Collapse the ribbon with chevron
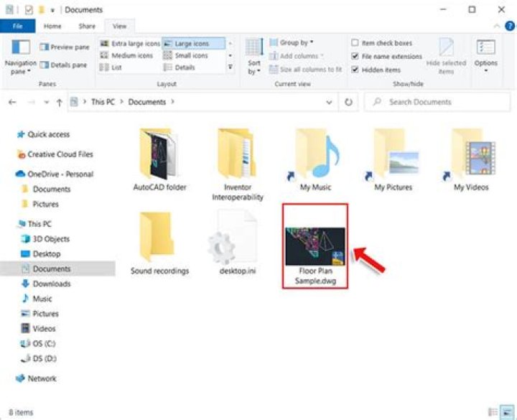This screenshot has width=517, height=420. pos(497,26)
